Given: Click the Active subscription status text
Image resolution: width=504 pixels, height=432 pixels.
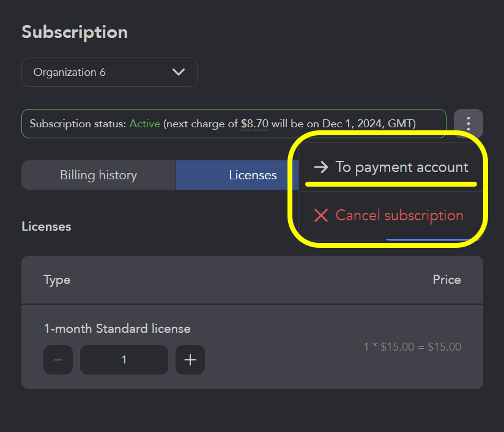Looking at the screenshot, I should [x=143, y=123].
